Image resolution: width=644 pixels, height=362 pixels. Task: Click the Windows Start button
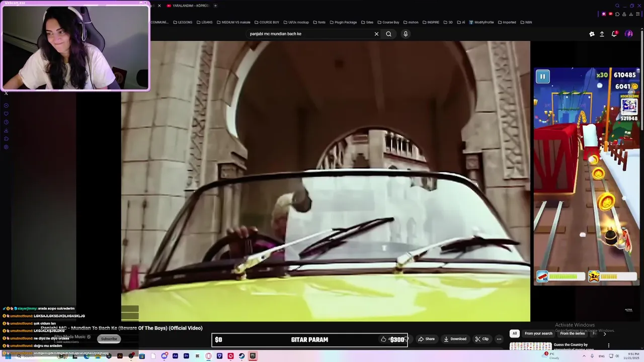8,356
